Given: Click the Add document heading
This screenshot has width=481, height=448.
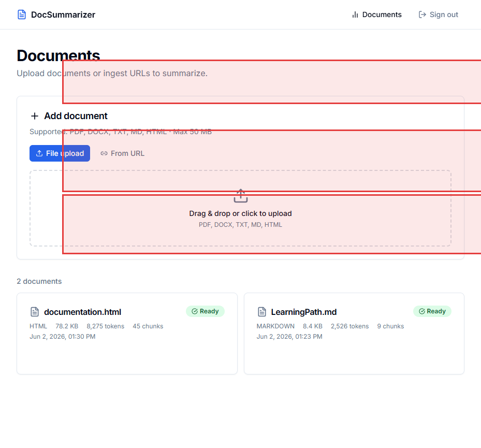Looking at the screenshot, I should tap(76, 116).
